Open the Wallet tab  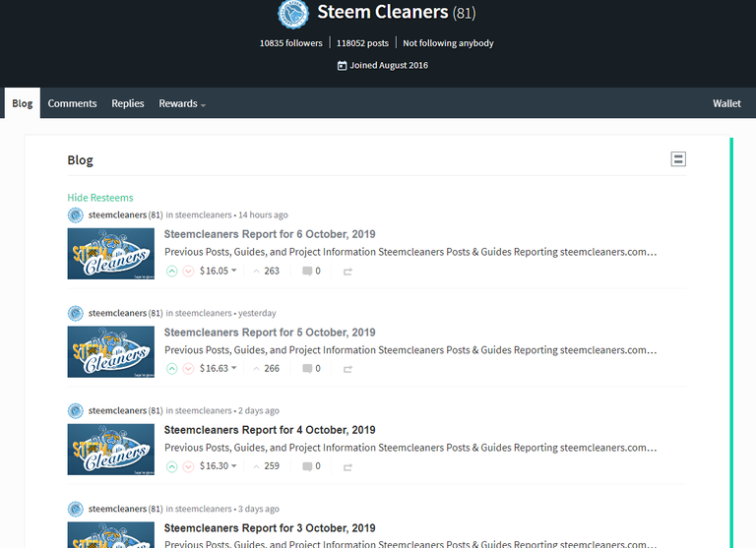[x=726, y=103]
